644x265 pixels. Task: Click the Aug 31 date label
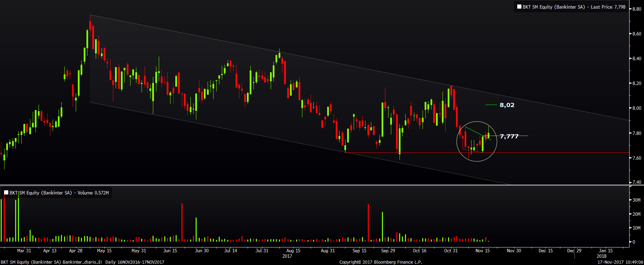point(328,251)
